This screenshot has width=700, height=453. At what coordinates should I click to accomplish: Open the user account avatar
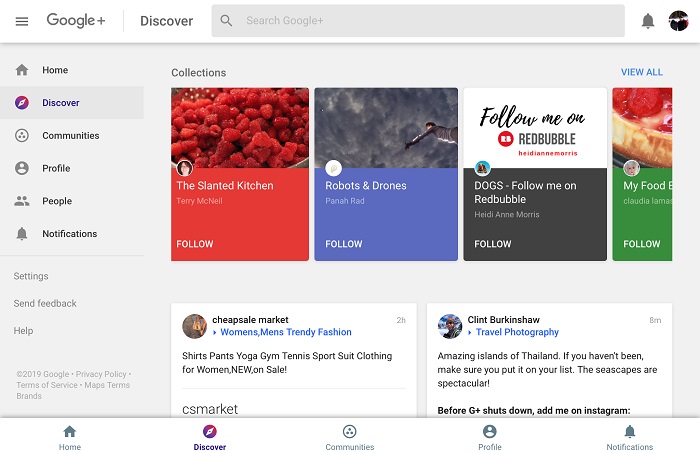(x=679, y=21)
